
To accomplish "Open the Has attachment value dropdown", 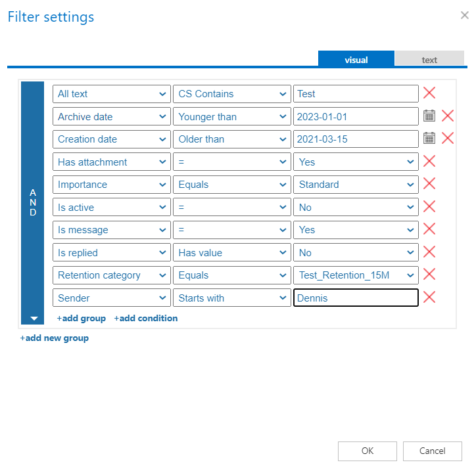I will [x=356, y=162].
